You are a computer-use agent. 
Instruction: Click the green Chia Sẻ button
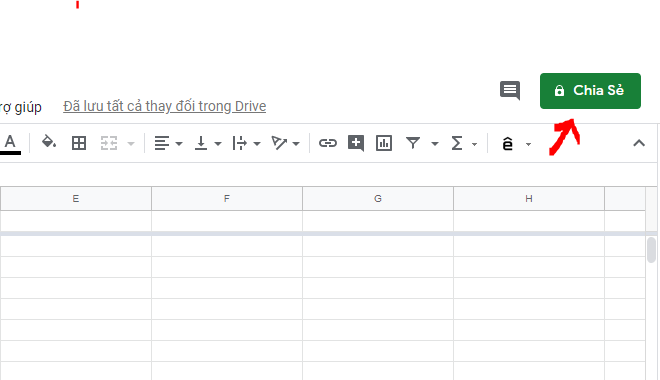click(590, 91)
